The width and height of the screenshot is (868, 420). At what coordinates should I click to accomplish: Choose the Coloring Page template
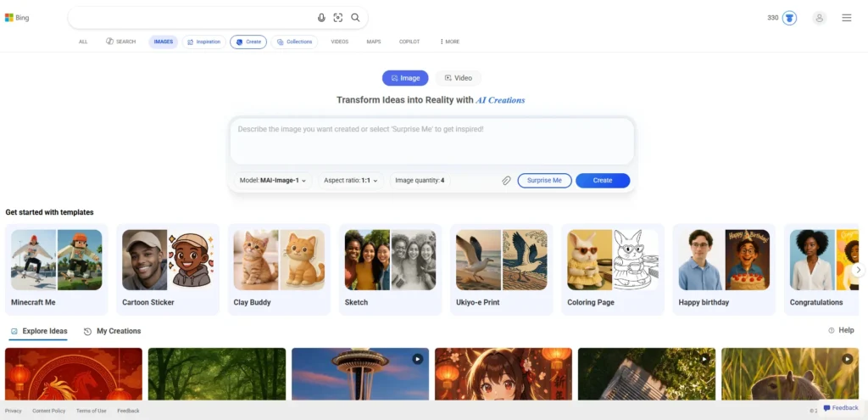pyautogui.click(x=613, y=270)
